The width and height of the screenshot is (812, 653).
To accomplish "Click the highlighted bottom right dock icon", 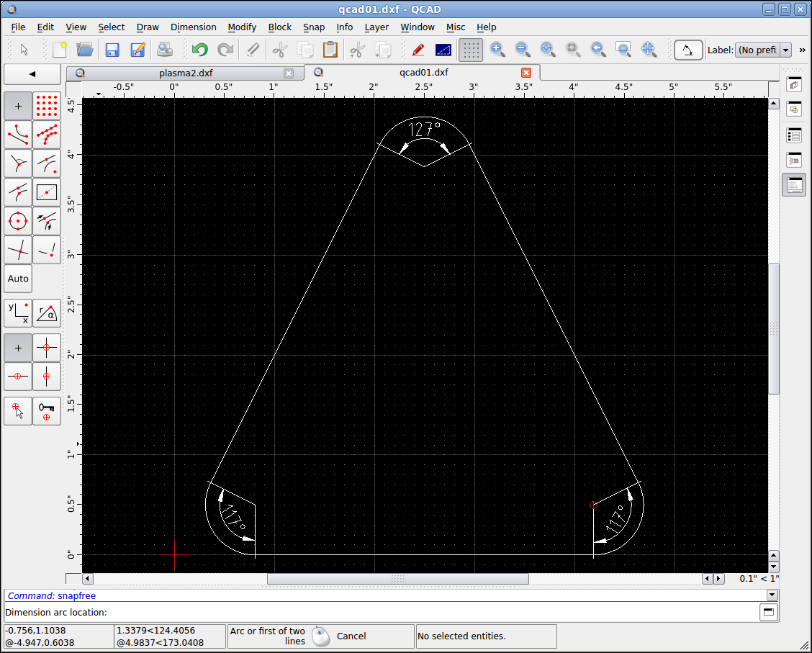I will pyautogui.click(x=794, y=185).
